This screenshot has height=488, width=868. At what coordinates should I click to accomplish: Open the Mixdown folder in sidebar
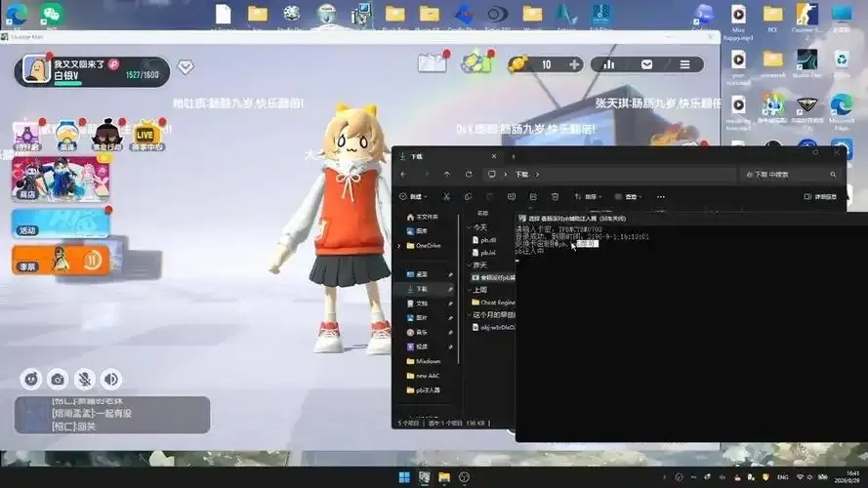[x=424, y=361]
